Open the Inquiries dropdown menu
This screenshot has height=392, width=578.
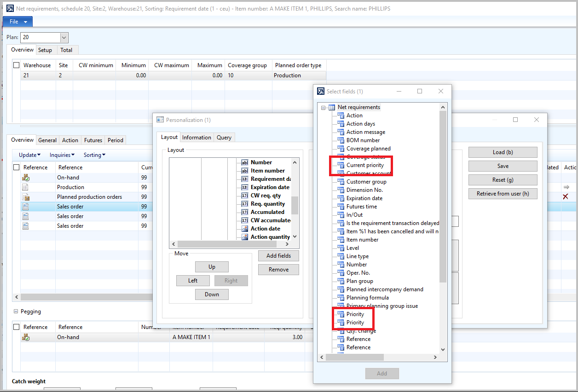[62, 155]
